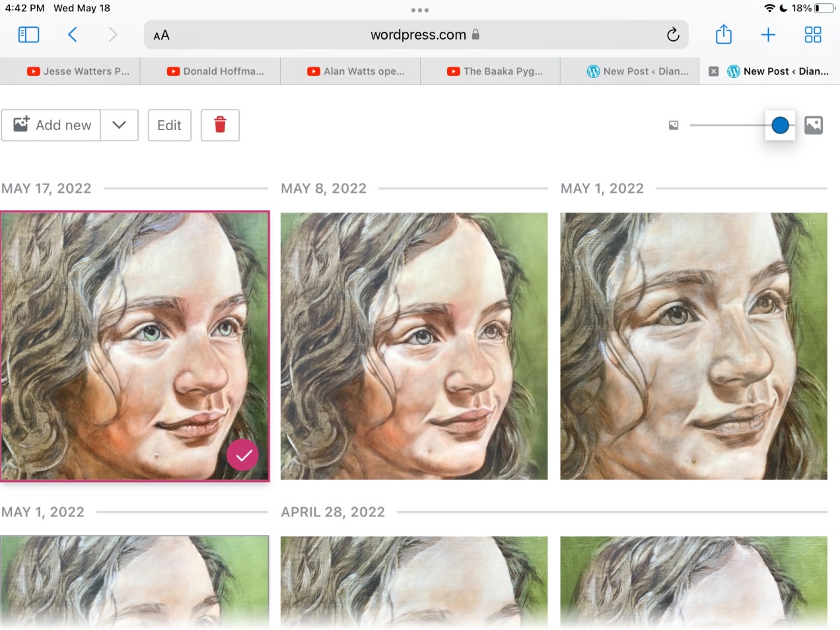
Task: Select the May 8, 2022 portrait thumbnail
Action: point(414,346)
